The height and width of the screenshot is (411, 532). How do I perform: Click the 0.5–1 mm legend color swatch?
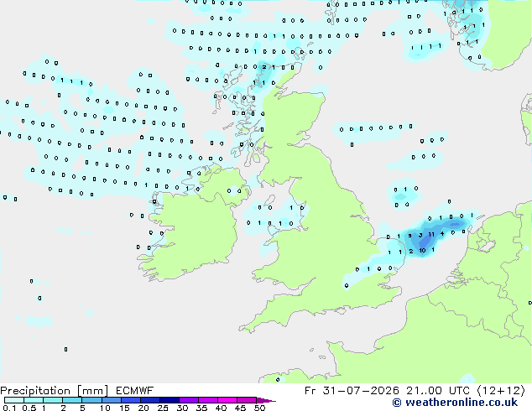coord(34,400)
